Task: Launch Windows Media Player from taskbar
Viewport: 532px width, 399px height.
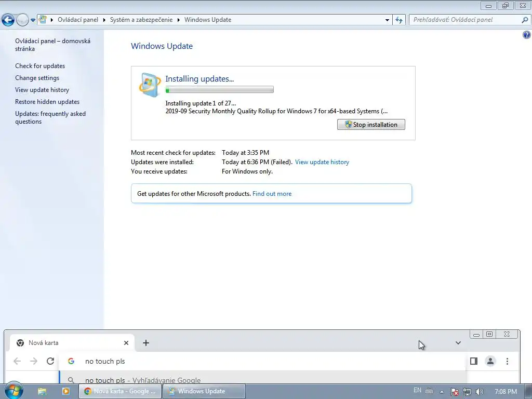Action: click(x=65, y=391)
